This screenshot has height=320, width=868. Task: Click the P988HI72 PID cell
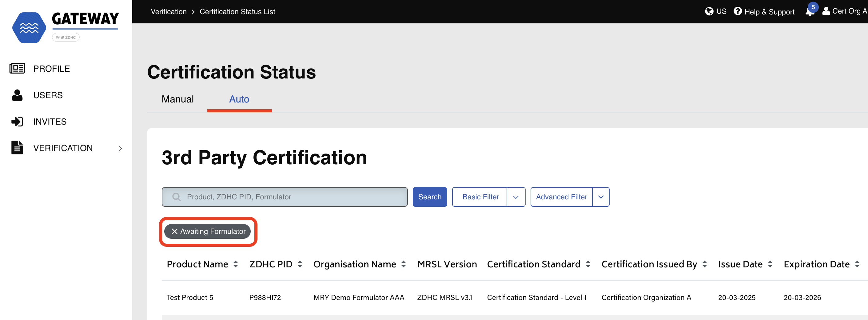[265, 298]
